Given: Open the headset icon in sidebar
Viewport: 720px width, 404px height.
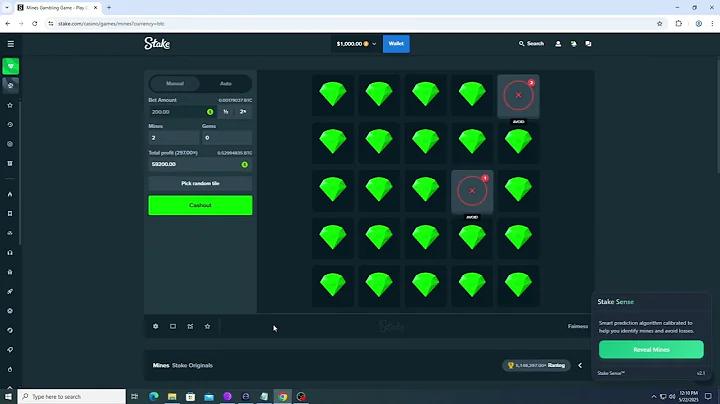Looking at the screenshot, I should [x=10, y=252].
